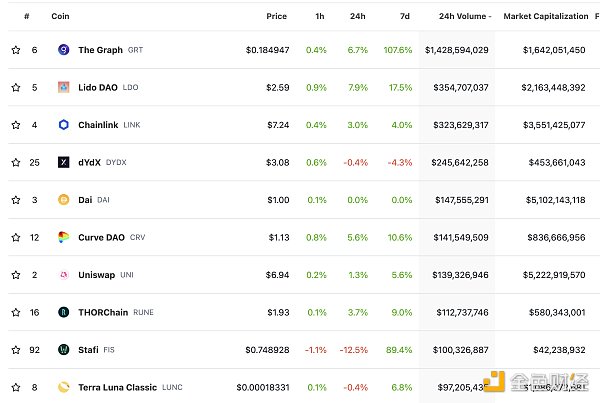Open The Graph coin page
This screenshot has width=600, height=403.
[100, 50]
